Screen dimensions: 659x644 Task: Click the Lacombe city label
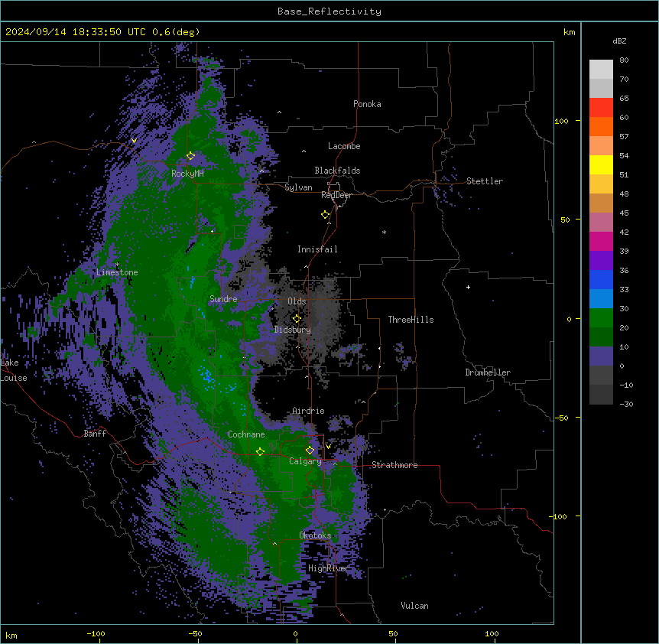(344, 146)
